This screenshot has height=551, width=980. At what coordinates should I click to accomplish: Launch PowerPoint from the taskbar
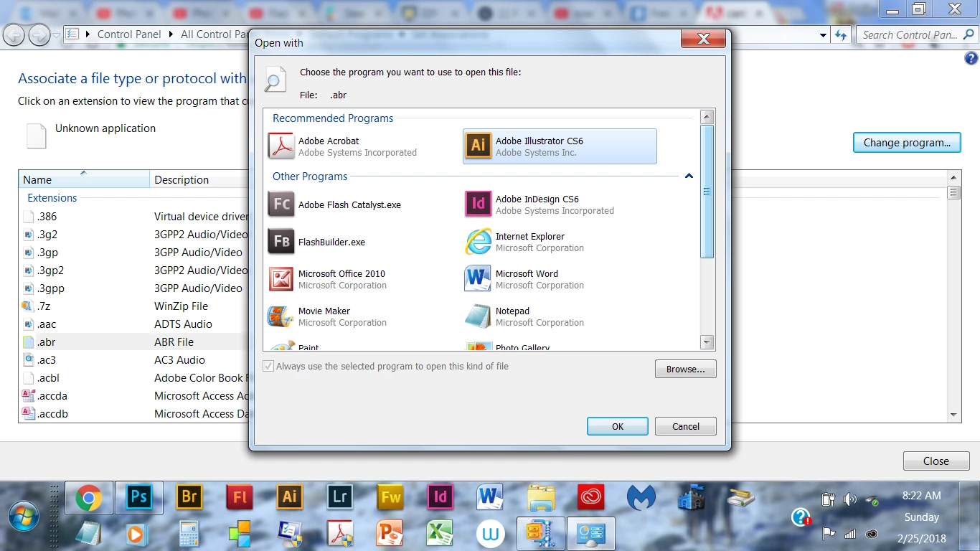tap(390, 534)
